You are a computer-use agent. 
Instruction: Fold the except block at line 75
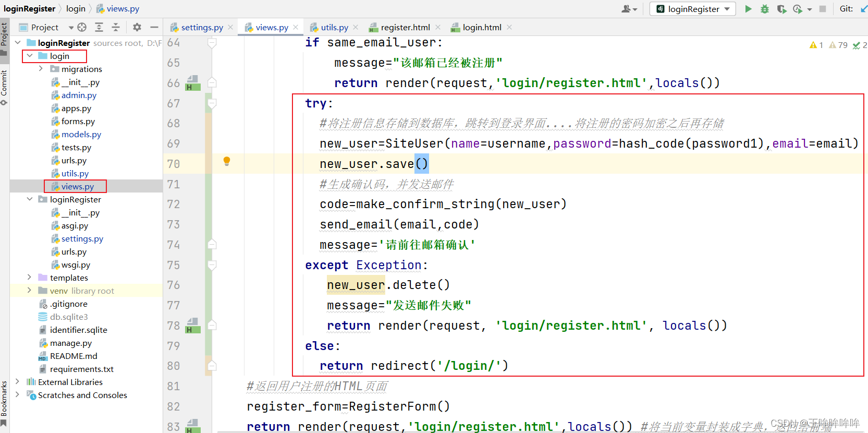point(212,265)
